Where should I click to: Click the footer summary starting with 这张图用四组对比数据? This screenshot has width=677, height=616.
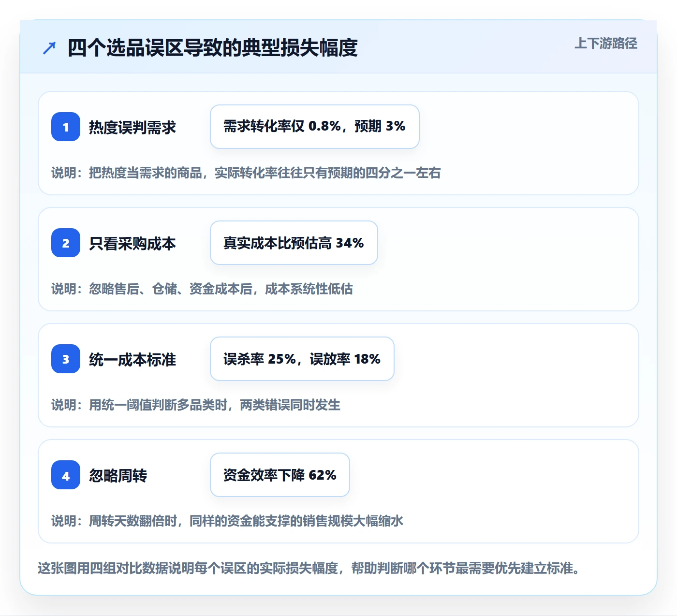click(309, 568)
